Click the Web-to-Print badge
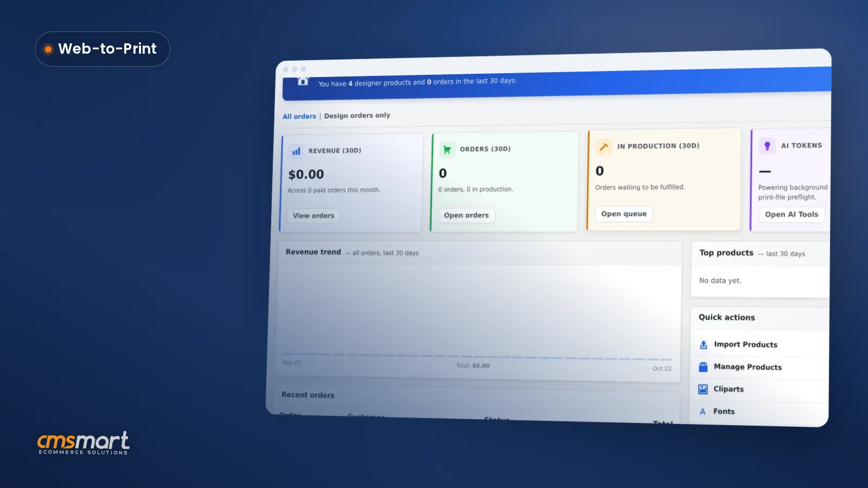 coord(103,49)
